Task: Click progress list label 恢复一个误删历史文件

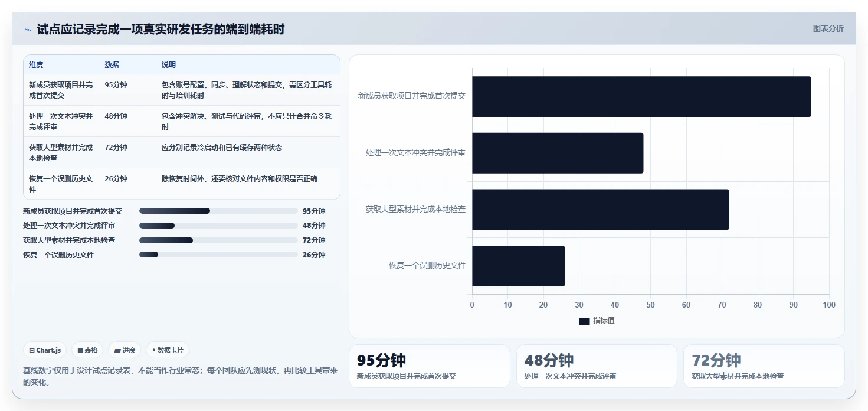Action: [x=58, y=255]
